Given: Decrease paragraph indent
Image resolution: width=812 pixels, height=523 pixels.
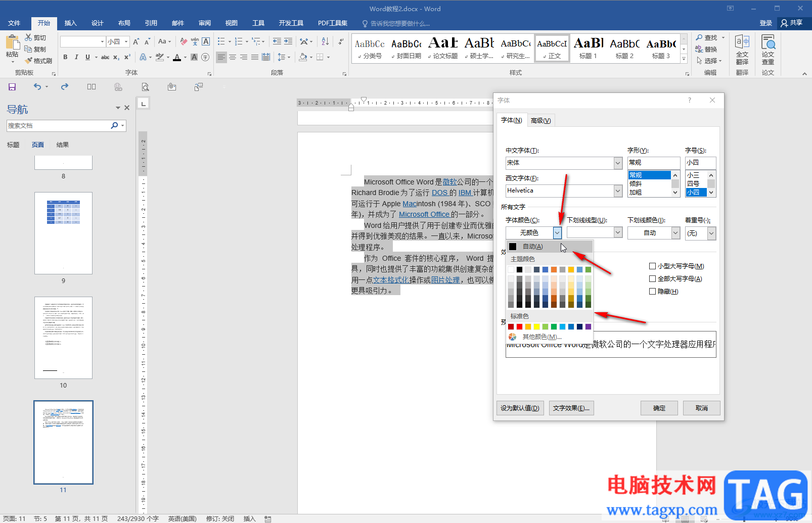Looking at the screenshot, I should 277,41.
